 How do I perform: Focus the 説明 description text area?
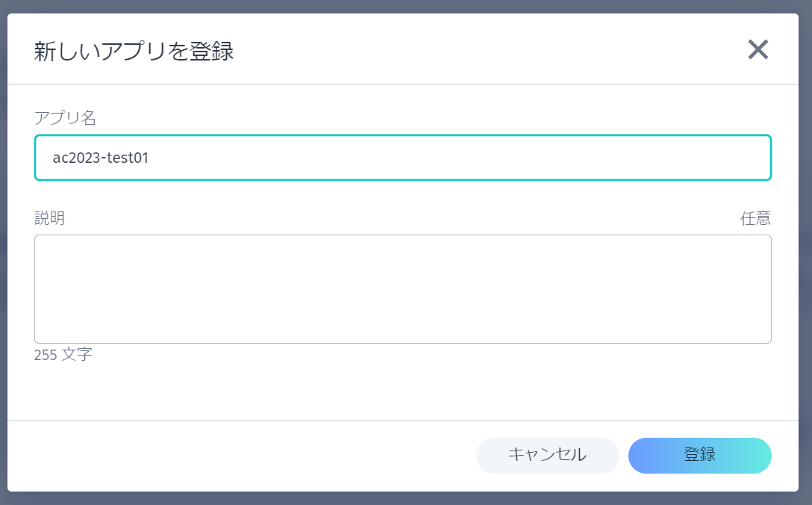click(x=403, y=289)
